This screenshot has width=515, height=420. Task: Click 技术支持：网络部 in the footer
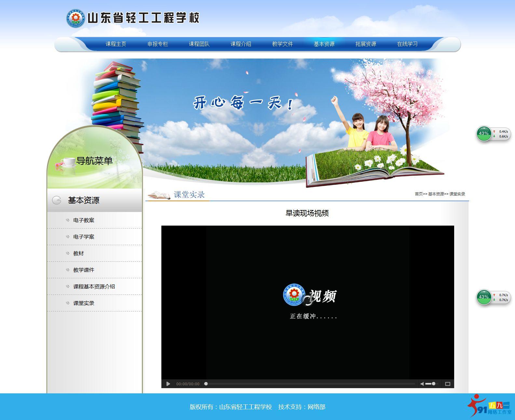coord(302,407)
